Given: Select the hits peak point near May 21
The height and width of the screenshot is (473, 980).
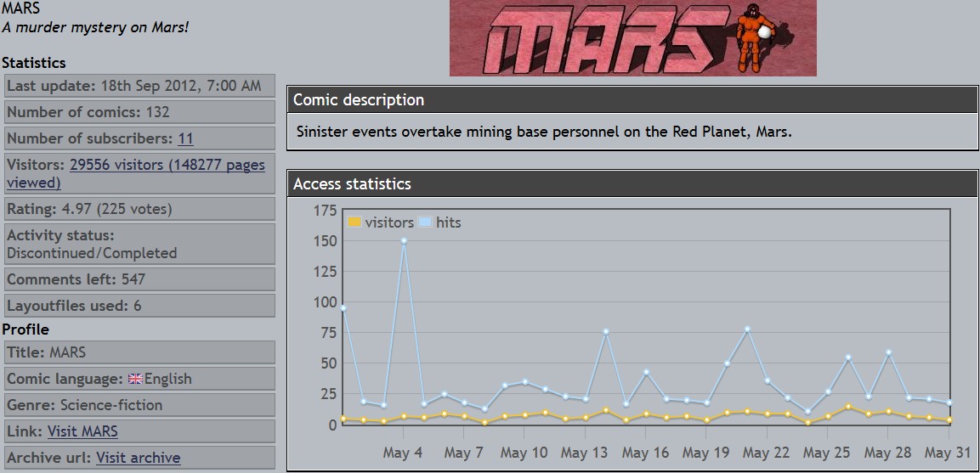Looking at the screenshot, I should 747,329.
